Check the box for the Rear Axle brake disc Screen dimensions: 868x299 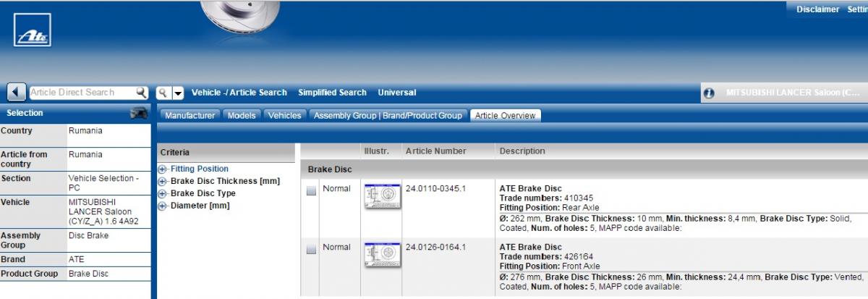(311, 191)
